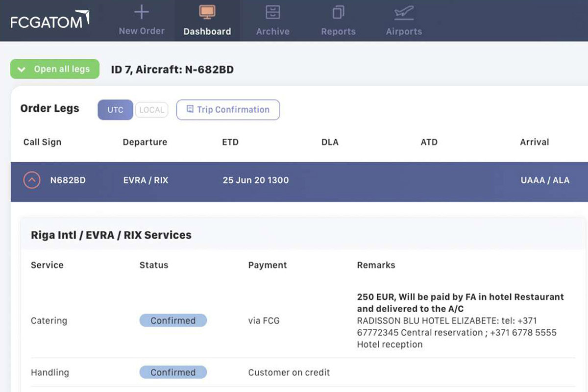Click the Handling Confirmed status badge
This screenshot has width=588, height=392.
(x=173, y=372)
